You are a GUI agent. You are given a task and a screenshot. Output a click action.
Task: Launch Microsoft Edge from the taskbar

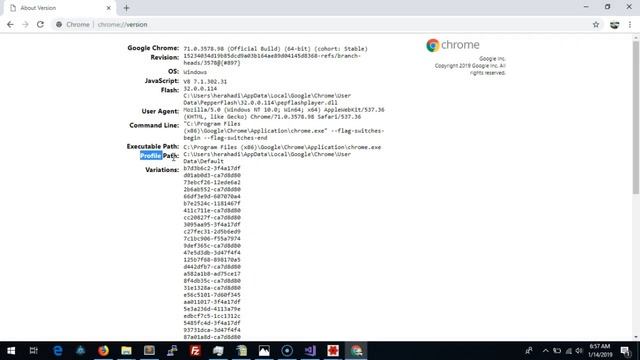pos(58,351)
